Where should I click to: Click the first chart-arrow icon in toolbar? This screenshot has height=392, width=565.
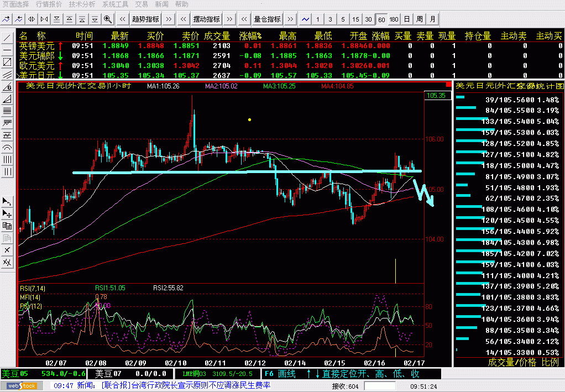(7, 19)
